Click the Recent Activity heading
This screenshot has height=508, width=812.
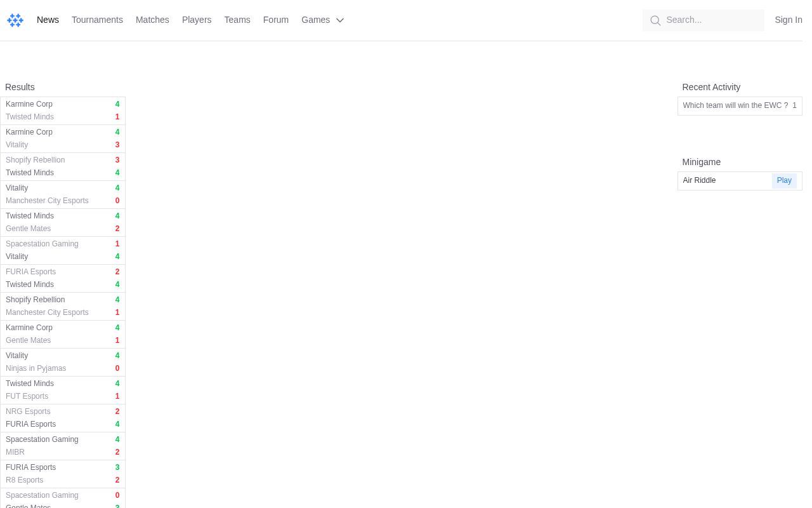[711, 87]
